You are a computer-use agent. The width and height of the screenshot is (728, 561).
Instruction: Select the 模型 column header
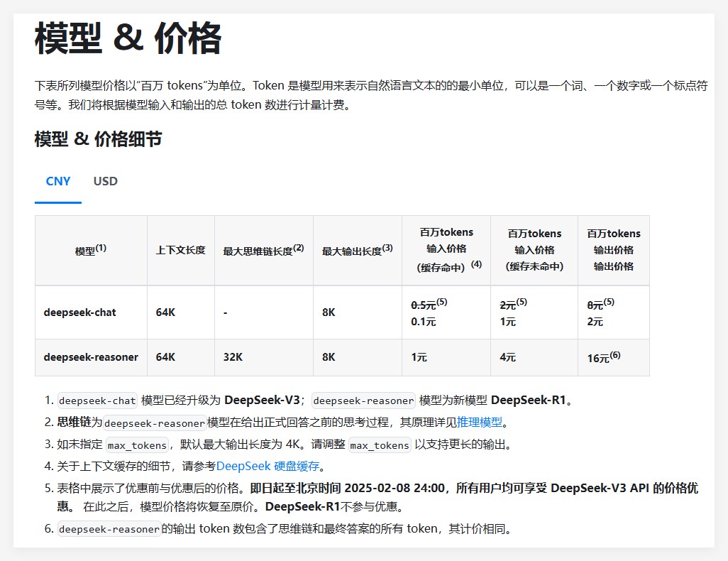(91, 250)
